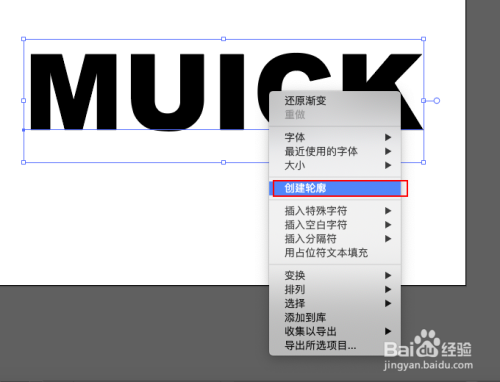This screenshot has height=382, width=500.
Task: Click the text thread out-port circle
Action: point(437,101)
